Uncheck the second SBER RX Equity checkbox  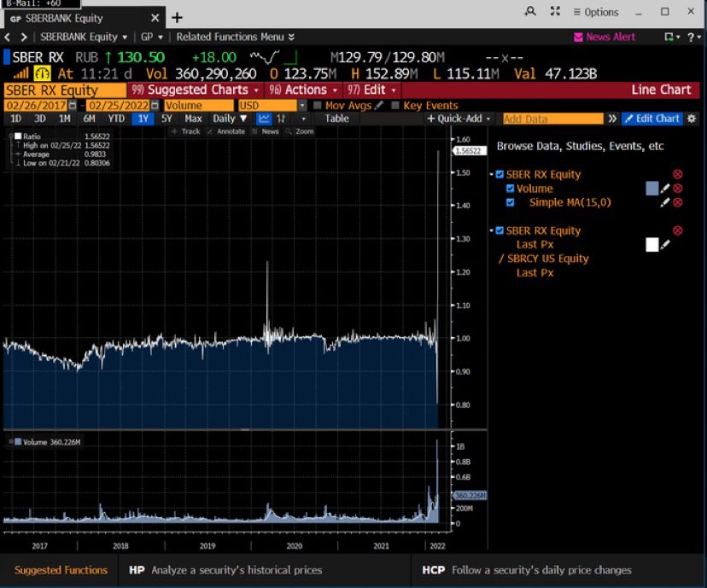pos(500,230)
